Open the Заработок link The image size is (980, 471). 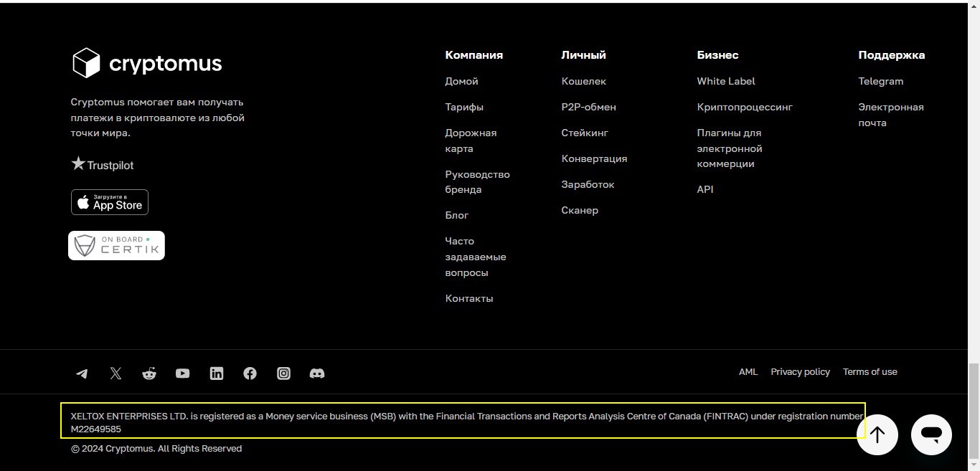588,184
